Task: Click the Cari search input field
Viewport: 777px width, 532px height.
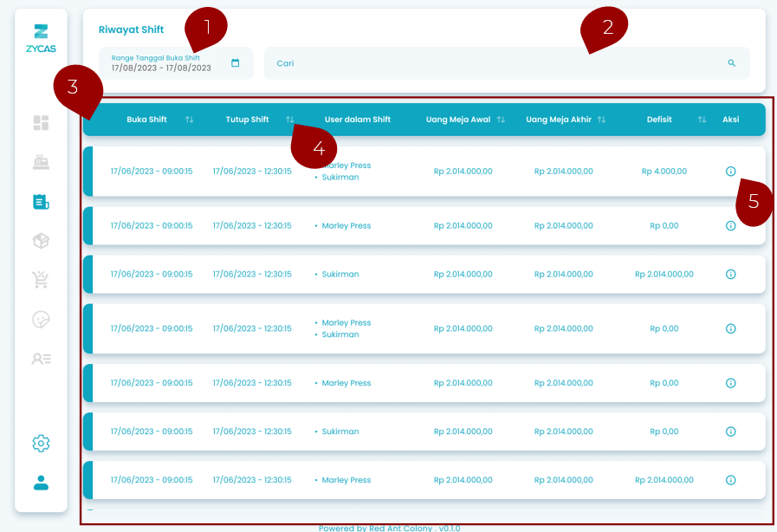Action: 494,63
